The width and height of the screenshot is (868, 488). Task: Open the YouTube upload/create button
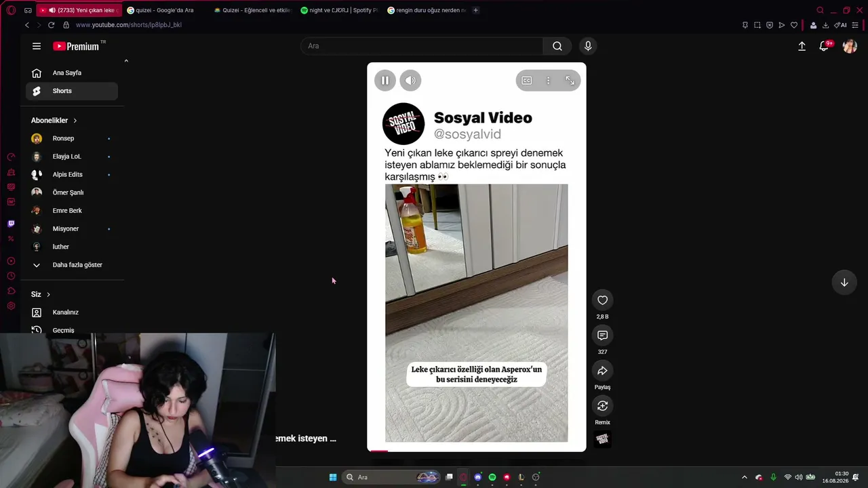coord(802,46)
